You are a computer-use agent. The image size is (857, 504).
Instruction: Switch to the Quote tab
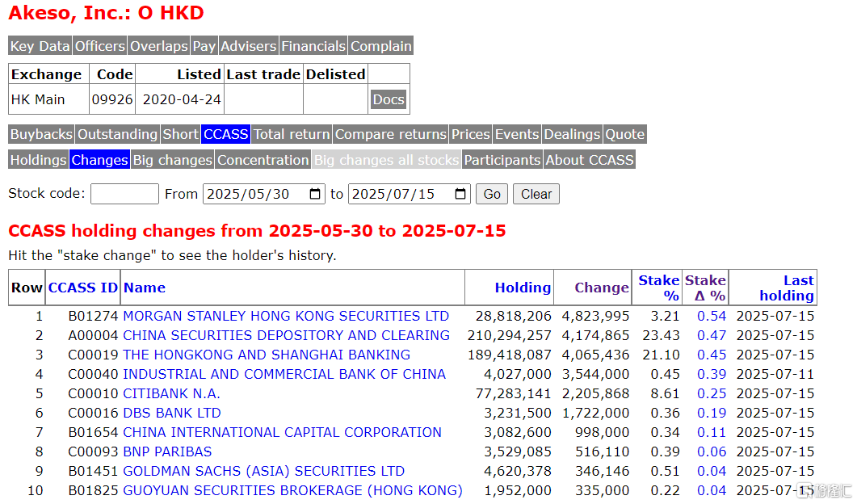[624, 134]
